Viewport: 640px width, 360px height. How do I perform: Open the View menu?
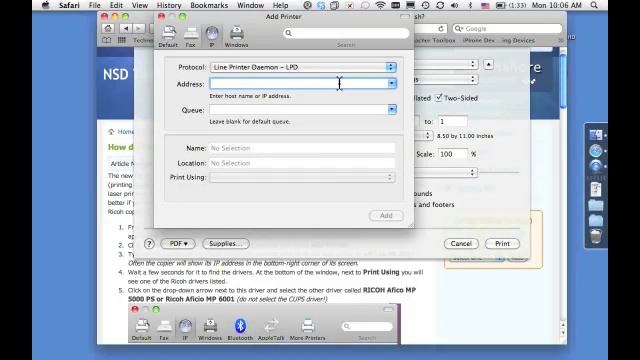(140, 5)
